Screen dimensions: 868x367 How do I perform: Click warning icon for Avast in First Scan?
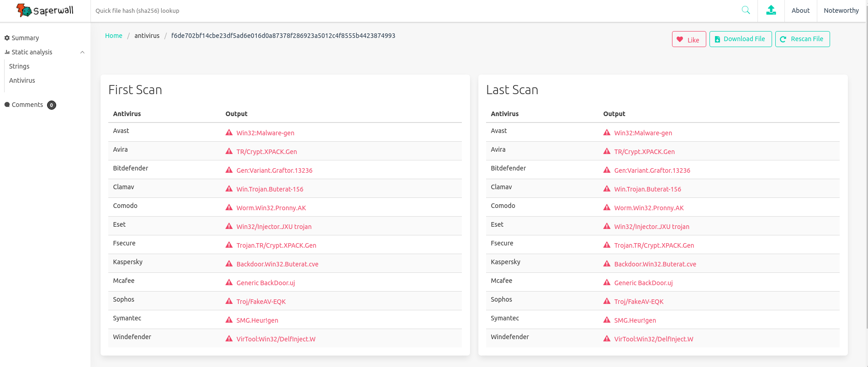click(x=229, y=133)
